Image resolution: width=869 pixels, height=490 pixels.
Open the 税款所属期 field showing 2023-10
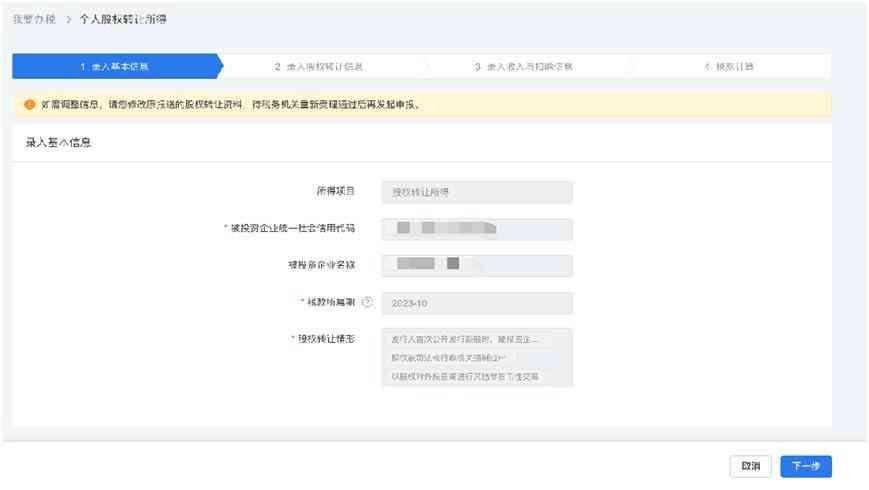click(x=477, y=303)
